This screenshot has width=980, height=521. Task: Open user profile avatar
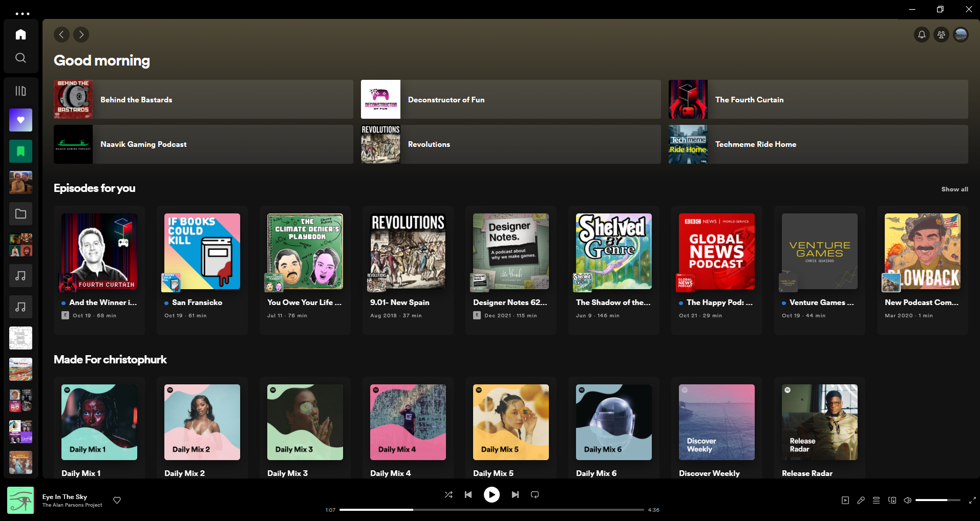(x=961, y=34)
